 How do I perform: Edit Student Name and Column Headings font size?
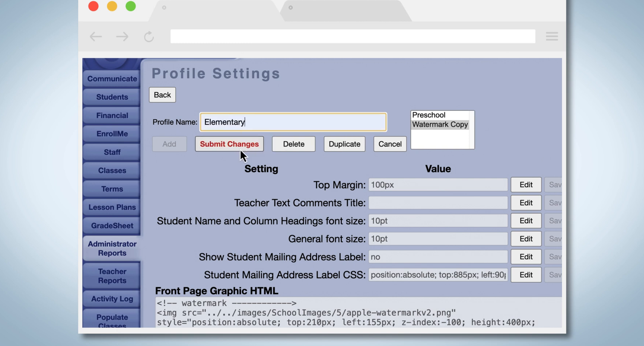tap(526, 221)
